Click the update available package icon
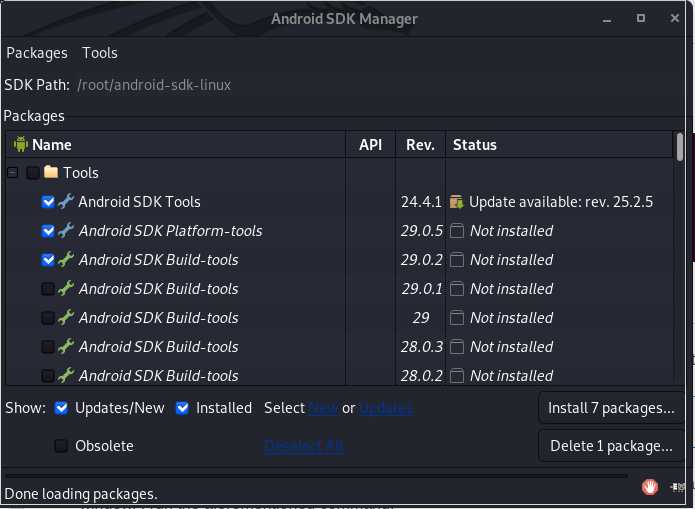Image resolution: width=695 pixels, height=509 pixels. pos(457,201)
